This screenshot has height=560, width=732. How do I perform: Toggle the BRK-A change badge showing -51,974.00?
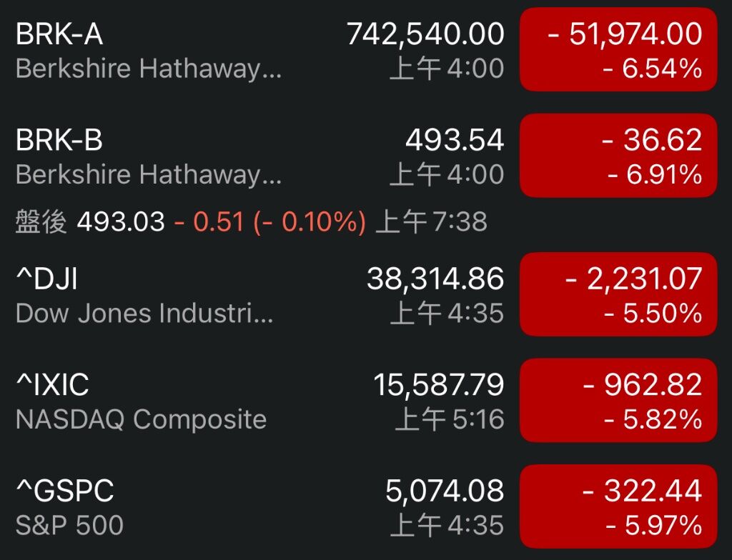coord(618,49)
